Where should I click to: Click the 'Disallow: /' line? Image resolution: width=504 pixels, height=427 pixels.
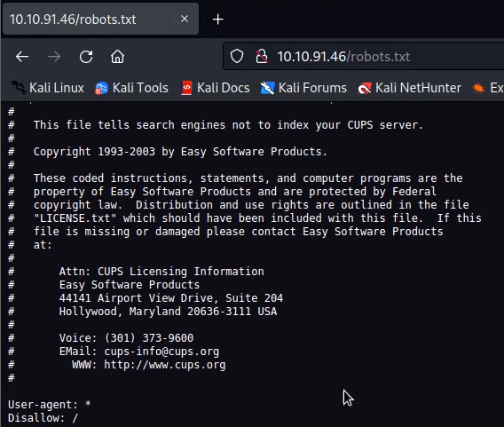coord(43,418)
